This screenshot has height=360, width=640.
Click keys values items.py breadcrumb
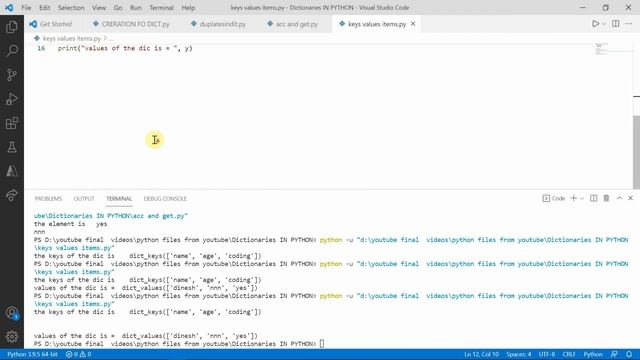71,38
